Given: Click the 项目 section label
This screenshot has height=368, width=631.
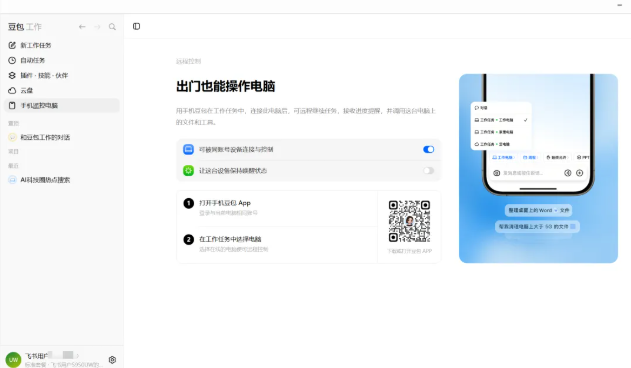Looking at the screenshot, I should pos(13,151).
